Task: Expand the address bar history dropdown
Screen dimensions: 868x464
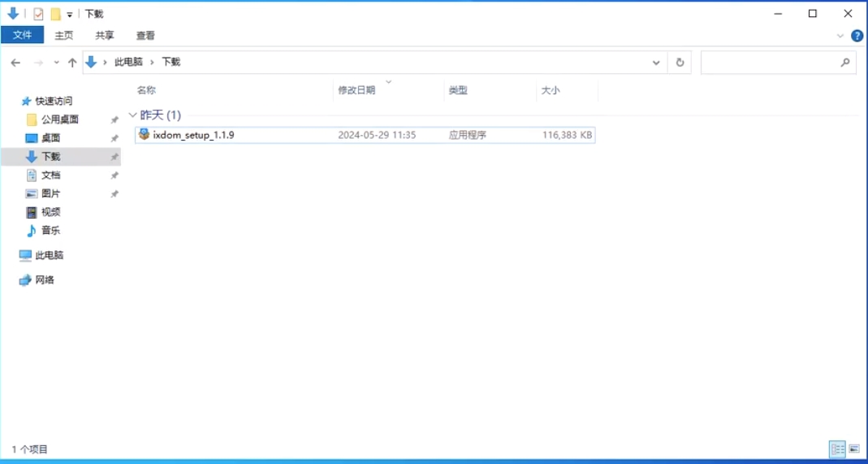Action: point(656,63)
